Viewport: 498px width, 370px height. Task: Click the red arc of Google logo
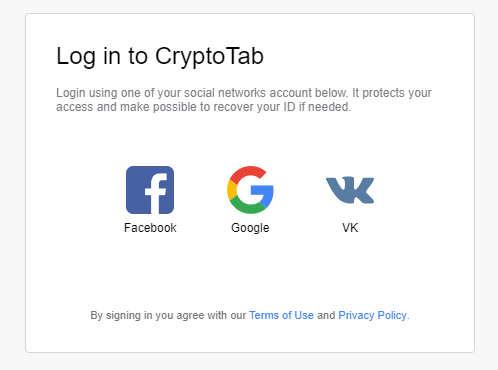pos(248,172)
